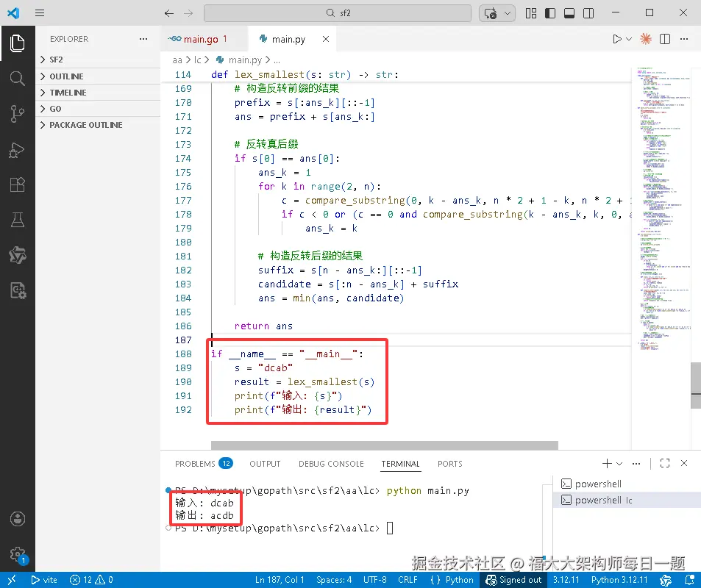Expand the SF2 folder section

click(x=56, y=60)
